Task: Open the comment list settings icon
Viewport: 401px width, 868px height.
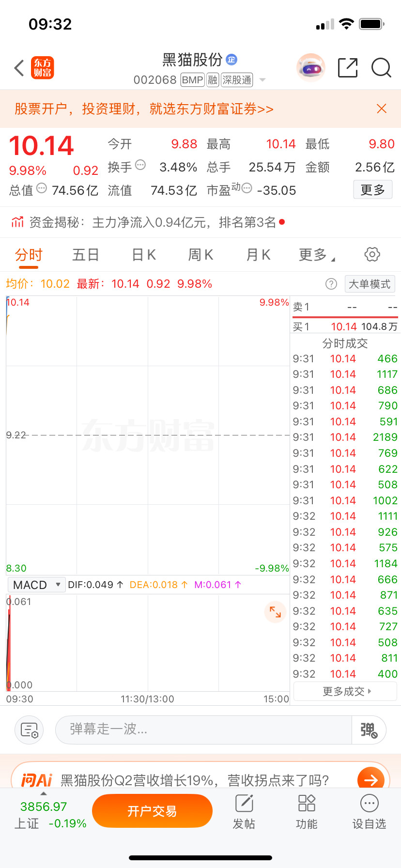Action: point(30,730)
